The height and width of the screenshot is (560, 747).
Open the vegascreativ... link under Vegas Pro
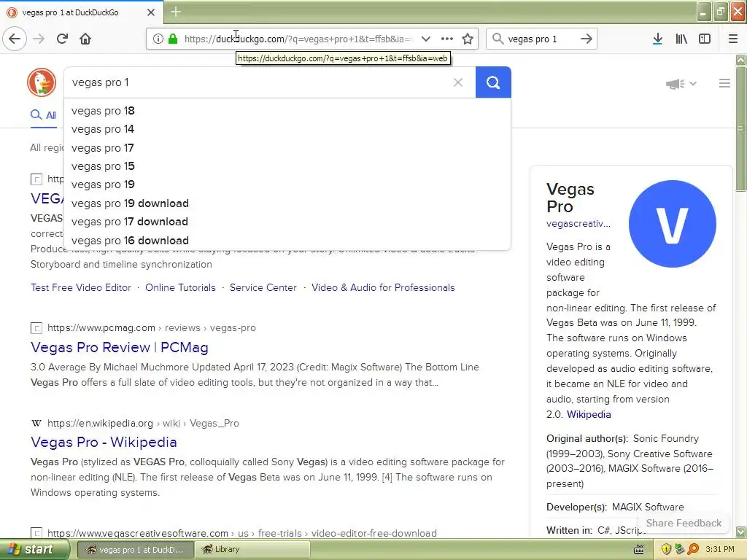click(x=578, y=223)
